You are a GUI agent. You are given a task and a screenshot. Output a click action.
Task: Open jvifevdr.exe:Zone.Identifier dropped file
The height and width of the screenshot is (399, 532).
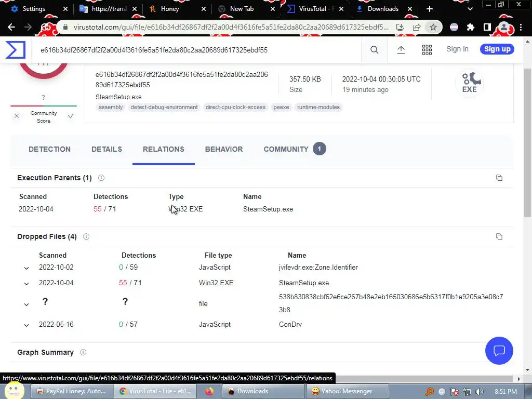click(318, 268)
